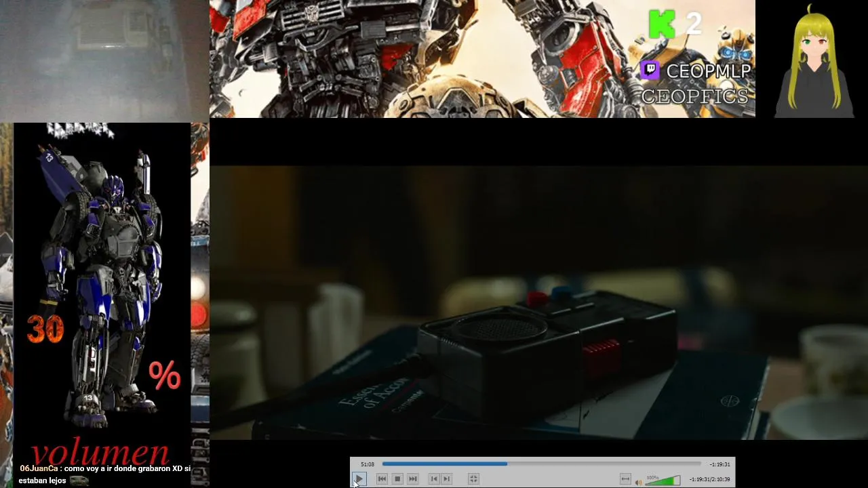Click the CEOPMLP channel name
868x488 pixels.
709,71
